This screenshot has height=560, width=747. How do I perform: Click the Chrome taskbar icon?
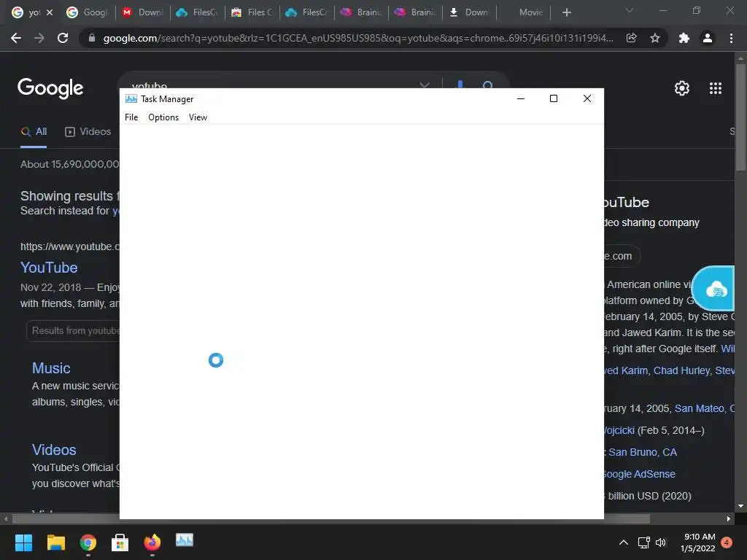(88, 542)
